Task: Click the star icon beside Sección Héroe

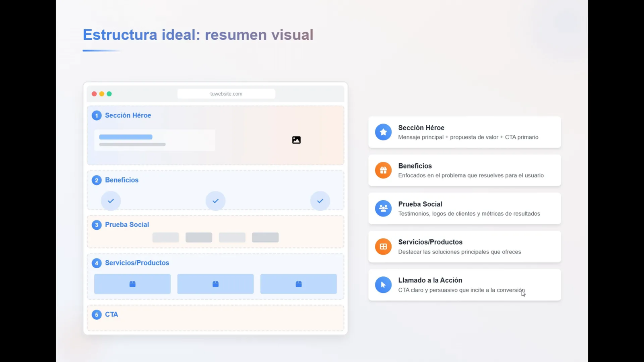Action: click(383, 132)
